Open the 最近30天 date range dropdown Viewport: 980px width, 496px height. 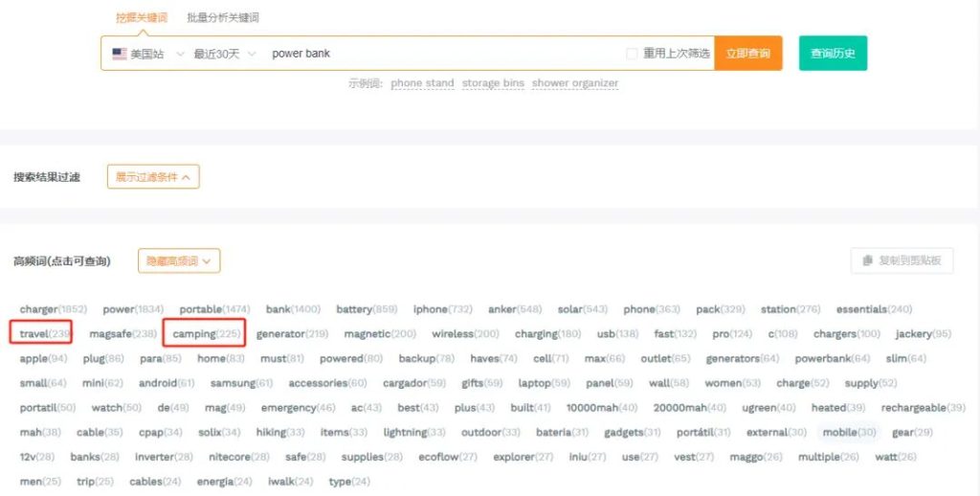225,54
